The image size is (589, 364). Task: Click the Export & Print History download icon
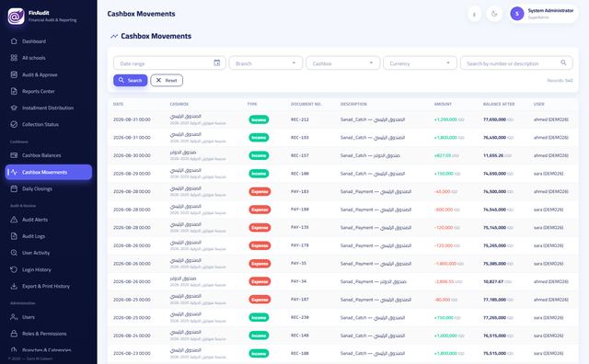click(14, 286)
